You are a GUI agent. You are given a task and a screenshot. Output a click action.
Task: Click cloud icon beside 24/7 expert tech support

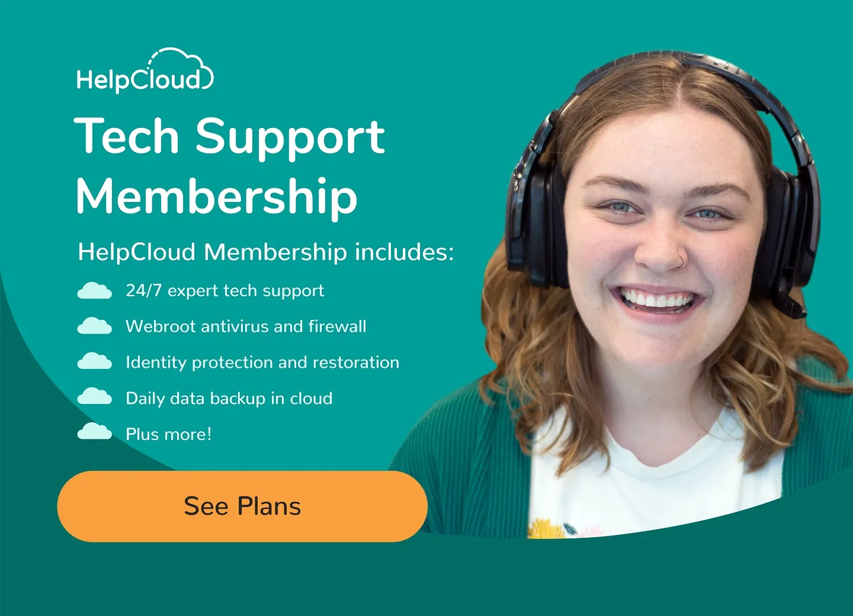tap(94, 291)
